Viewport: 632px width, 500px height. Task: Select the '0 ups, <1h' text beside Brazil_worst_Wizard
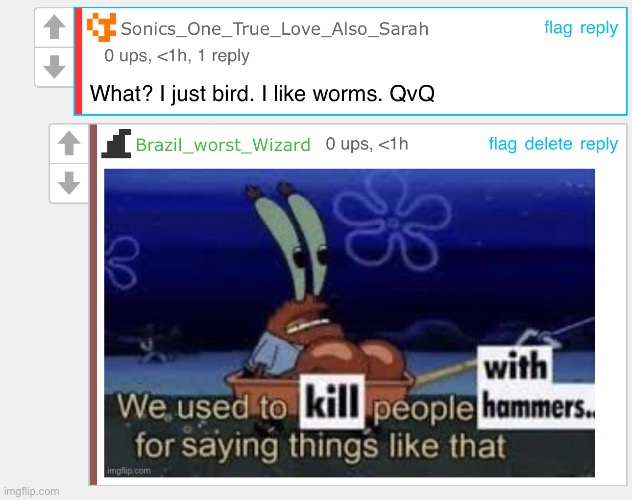tap(367, 144)
